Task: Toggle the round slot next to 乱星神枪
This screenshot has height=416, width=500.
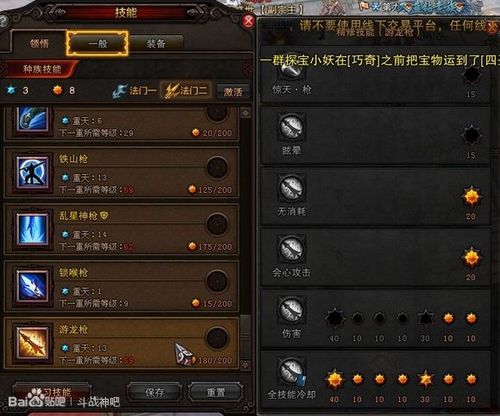Action: 217,224
